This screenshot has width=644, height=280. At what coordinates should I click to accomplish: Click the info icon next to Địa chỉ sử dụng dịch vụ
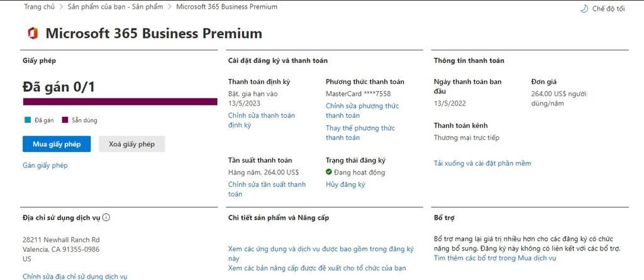pos(106,217)
